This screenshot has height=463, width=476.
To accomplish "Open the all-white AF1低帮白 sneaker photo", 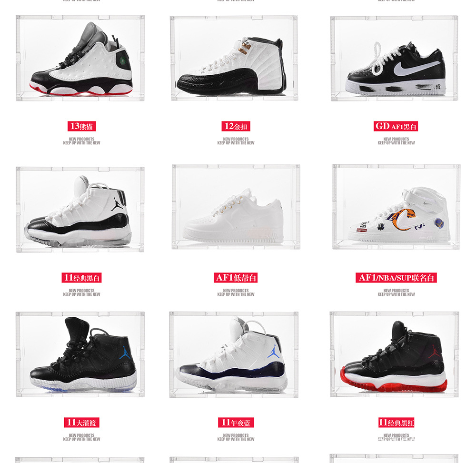I will [236, 207].
